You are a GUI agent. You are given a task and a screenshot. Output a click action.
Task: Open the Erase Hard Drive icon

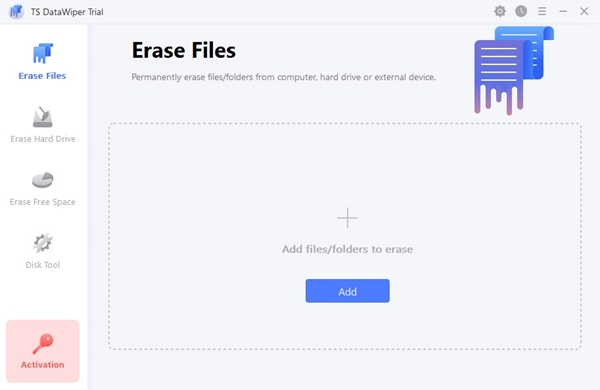(x=42, y=117)
